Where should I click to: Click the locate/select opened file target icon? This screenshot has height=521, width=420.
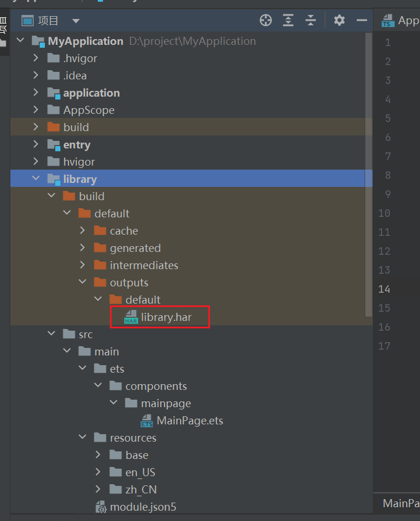[x=266, y=21]
